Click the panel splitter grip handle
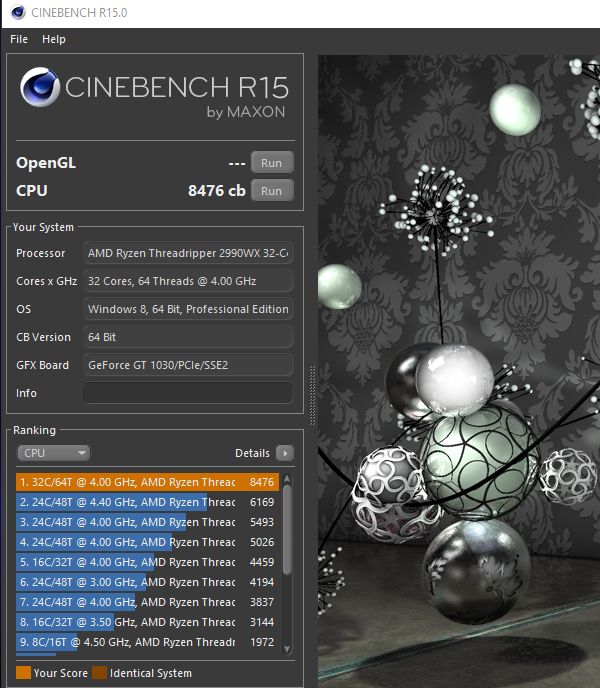The image size is (600, 688). tap(312, 395)
